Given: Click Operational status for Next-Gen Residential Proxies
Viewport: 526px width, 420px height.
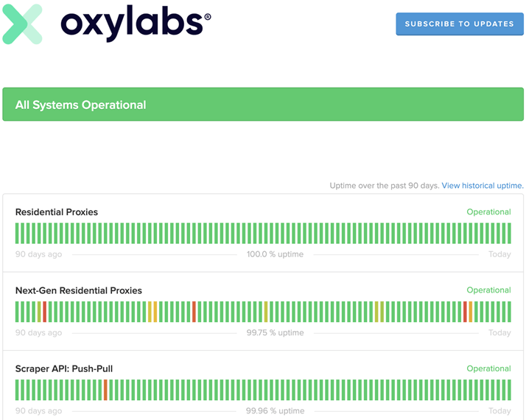Looking at the screenshot, I should tap(488, 290).
